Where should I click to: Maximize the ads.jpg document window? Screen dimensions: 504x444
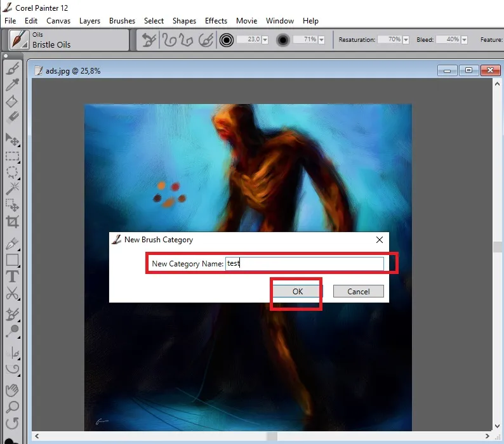[x=468, y=70]
